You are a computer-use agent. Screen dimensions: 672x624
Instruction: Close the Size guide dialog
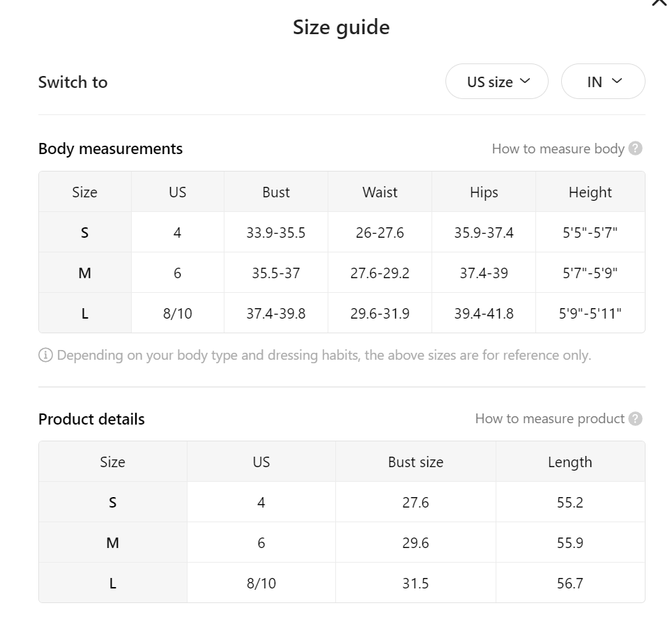(659, 3)
